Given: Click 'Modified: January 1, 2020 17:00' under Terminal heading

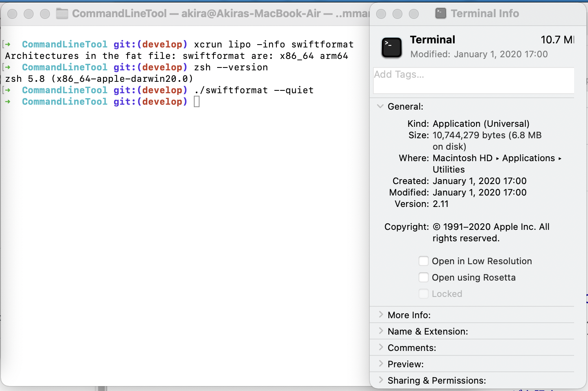Looking at the screenshot, I should [479, 54].
